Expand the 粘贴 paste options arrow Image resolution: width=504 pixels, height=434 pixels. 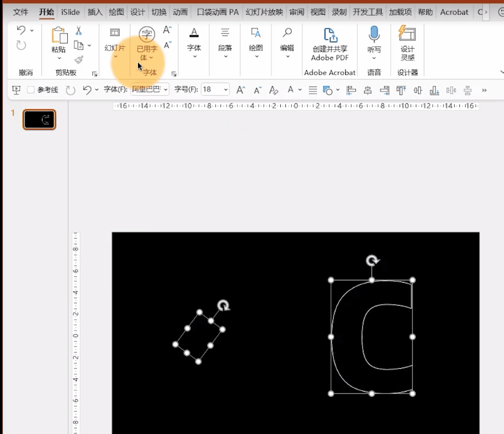pos(59,58)
